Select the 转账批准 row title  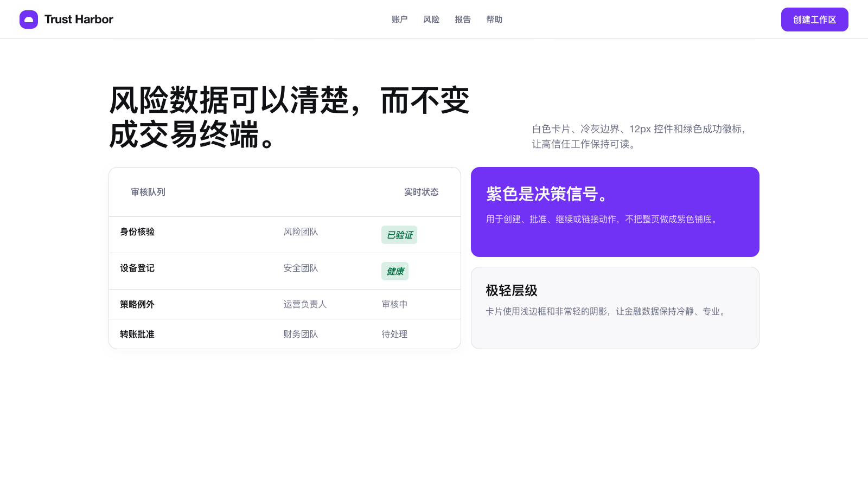(x=137, y=334)
